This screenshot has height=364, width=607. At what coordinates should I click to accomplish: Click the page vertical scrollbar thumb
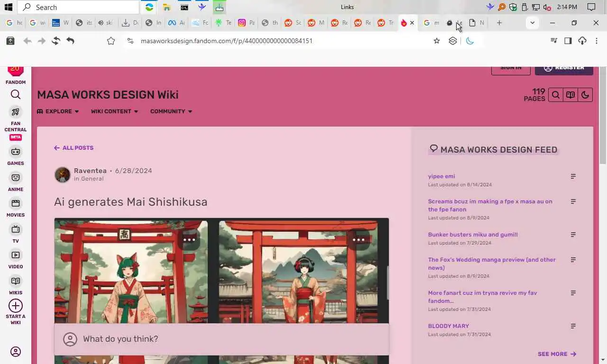[603, 116]
